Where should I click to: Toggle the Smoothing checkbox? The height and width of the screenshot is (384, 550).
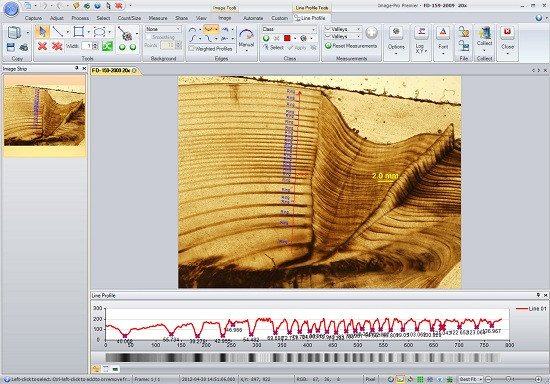tap(148, 37)
